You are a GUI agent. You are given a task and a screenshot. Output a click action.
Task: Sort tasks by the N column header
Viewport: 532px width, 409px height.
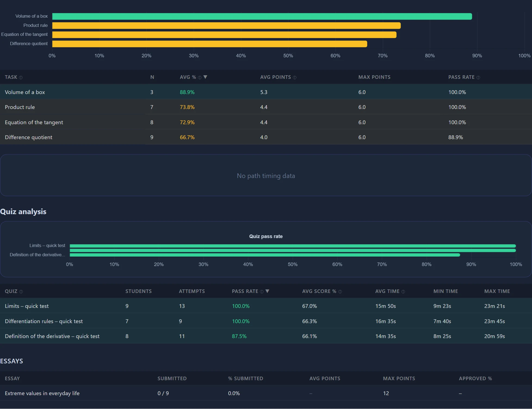tap(152, 77)
